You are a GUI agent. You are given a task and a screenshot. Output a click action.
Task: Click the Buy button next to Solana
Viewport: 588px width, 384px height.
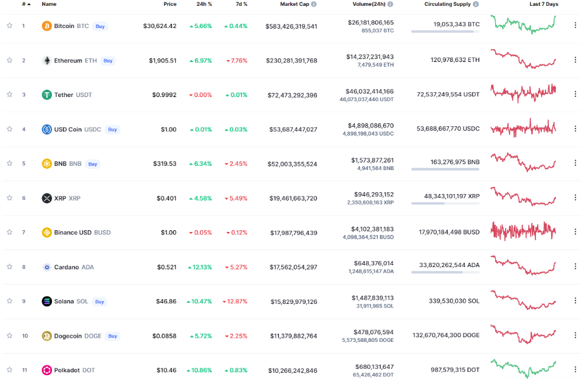coord(99,302)
